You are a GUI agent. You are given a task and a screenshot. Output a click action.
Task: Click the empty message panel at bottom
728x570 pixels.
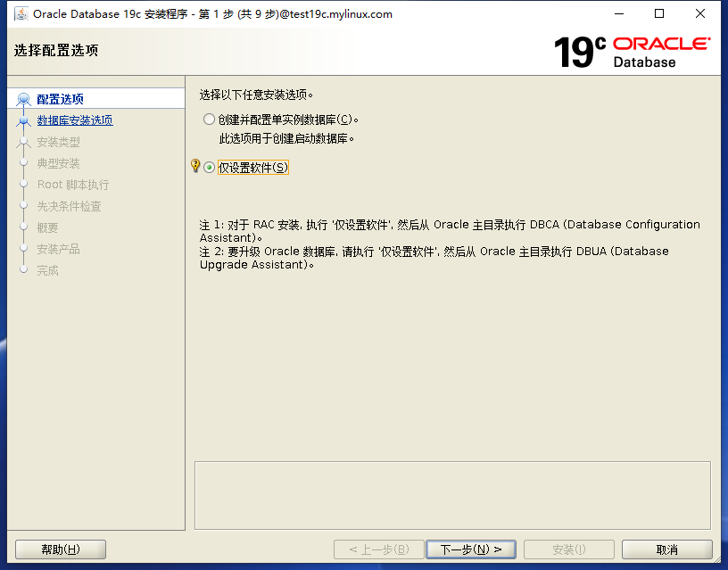(x=452, y=493)
